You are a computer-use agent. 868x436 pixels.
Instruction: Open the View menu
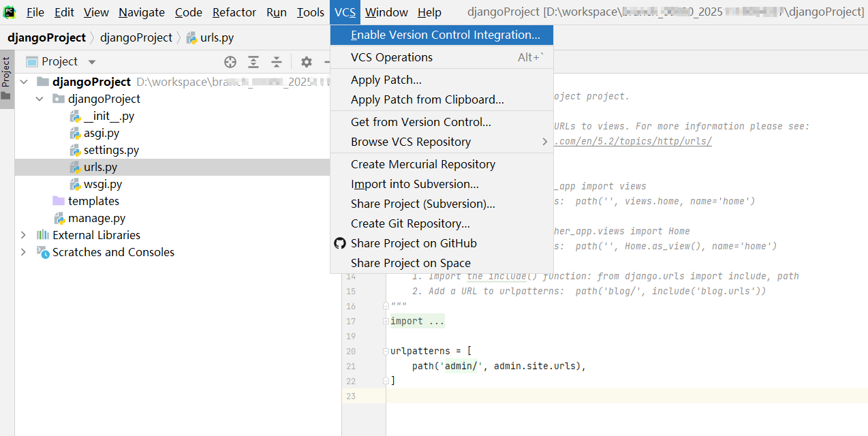pos(96,12)
